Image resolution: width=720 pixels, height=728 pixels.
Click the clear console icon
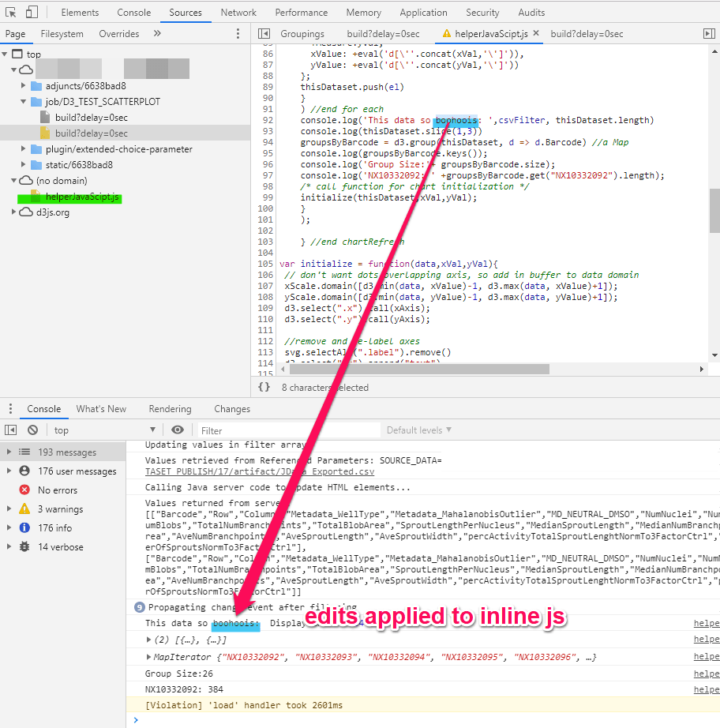(32, 429)
